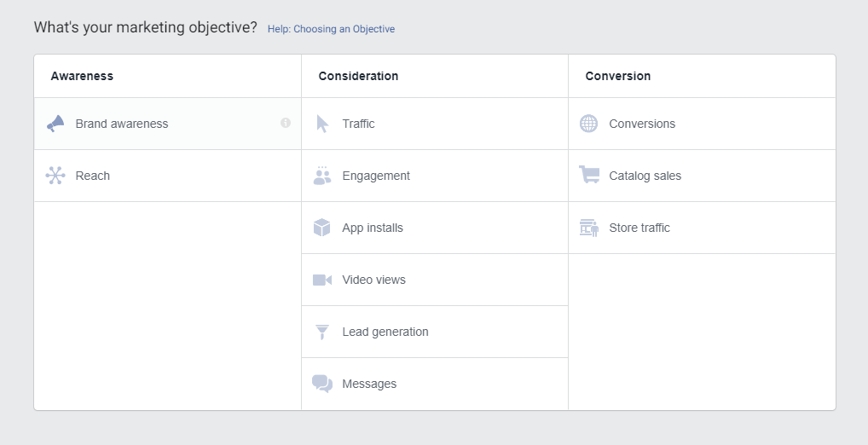Screen dimensions: 868x445
Task: Choose the Reach objective label
Action: 93,176
